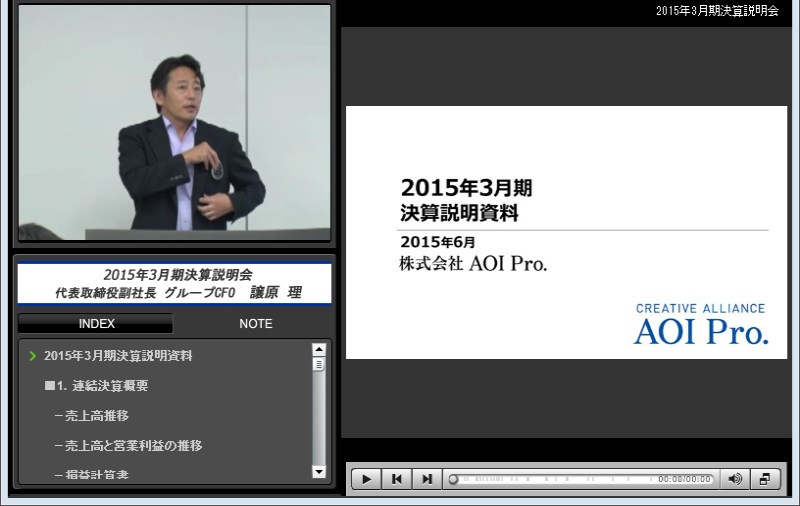Select 2015年3月期決算説明資料 in the index
Screen dimensions: 800x506
tap(118, 356)
